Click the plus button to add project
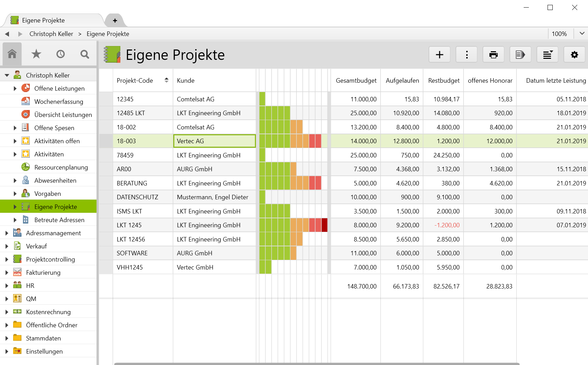588x365 pixels. pyautogui.click(x=439, y=55)
